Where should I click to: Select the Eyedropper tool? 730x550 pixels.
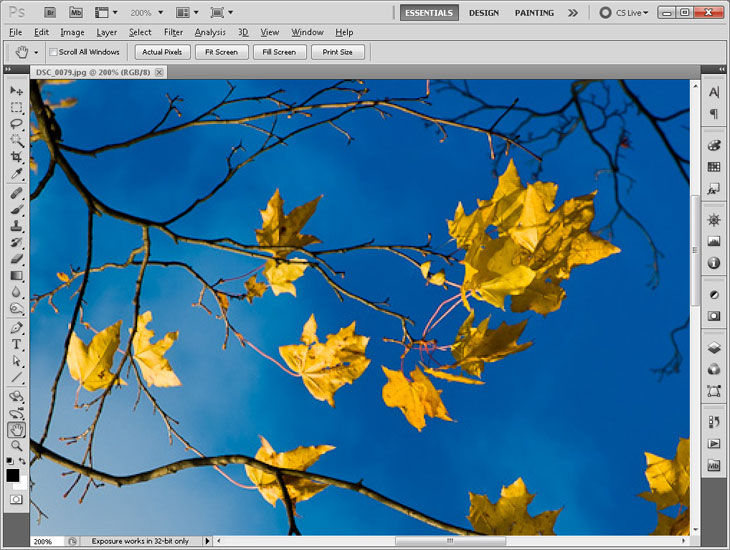[x=16, y=174]
